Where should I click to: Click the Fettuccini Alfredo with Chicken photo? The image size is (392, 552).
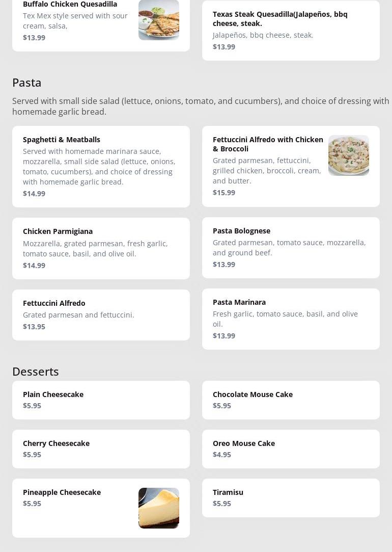[x=348, y=155]
